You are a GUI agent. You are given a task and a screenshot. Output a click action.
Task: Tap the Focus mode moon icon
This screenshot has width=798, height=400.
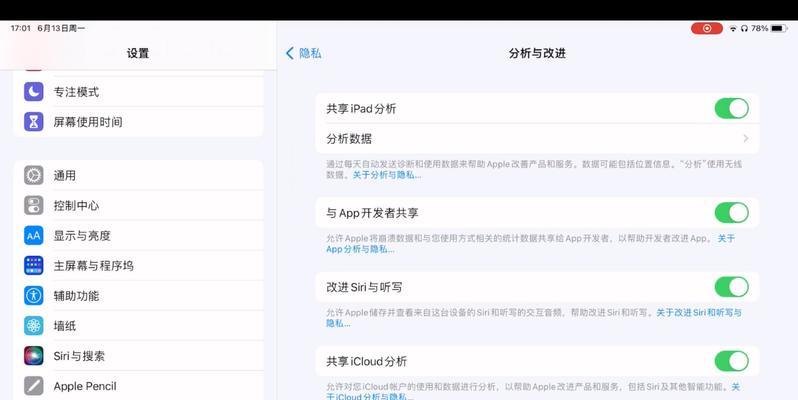pos(34,92)
